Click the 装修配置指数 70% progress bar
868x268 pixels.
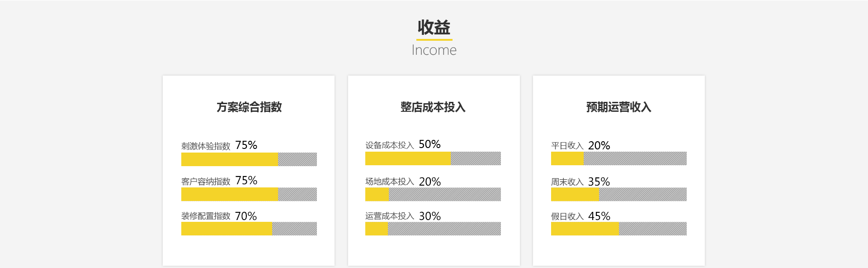(249, 229)
